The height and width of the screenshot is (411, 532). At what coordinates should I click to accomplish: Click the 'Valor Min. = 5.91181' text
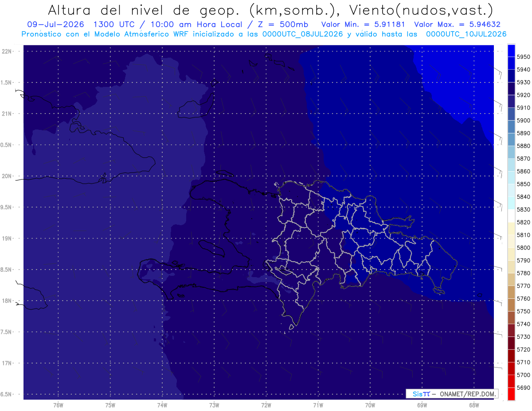coord(363,24)
